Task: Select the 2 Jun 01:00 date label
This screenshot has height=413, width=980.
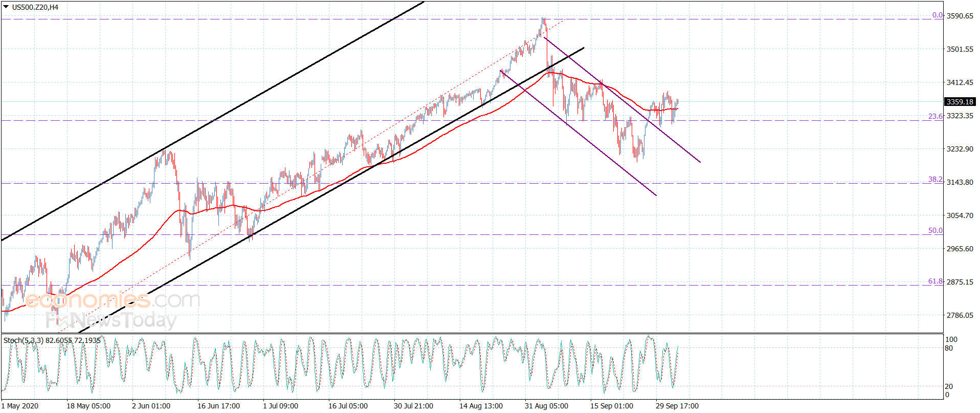Action: [x=151, y=406]
